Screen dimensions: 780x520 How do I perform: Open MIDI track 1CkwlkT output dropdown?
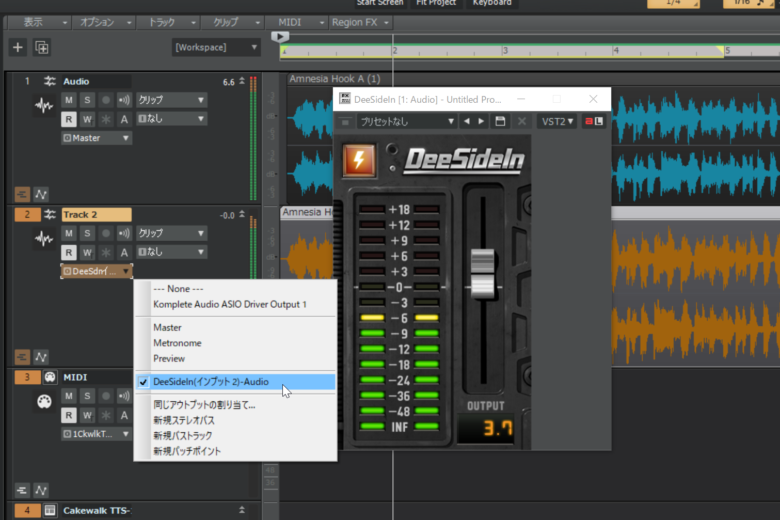[x=97, y=434]
